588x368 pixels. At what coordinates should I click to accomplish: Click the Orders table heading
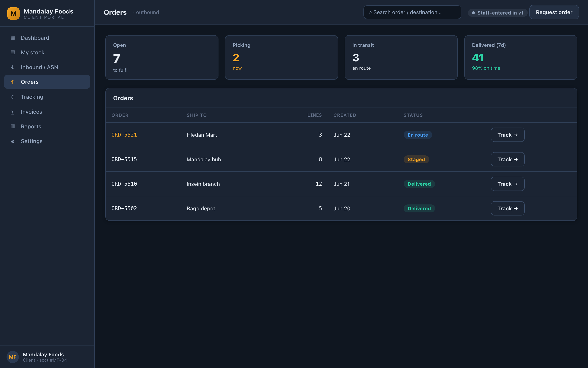(123, 98)
